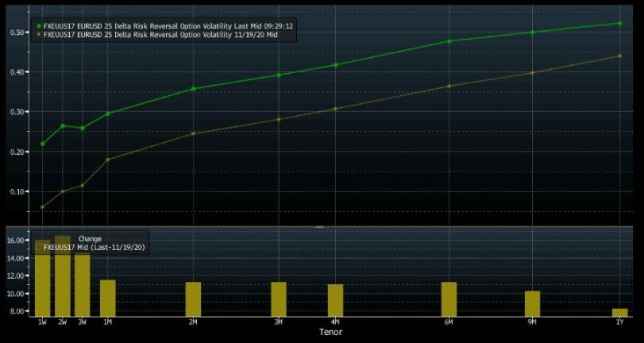Click the 0.30 y-axis value
Screen dimensions: 644x343
coord(18,112)
